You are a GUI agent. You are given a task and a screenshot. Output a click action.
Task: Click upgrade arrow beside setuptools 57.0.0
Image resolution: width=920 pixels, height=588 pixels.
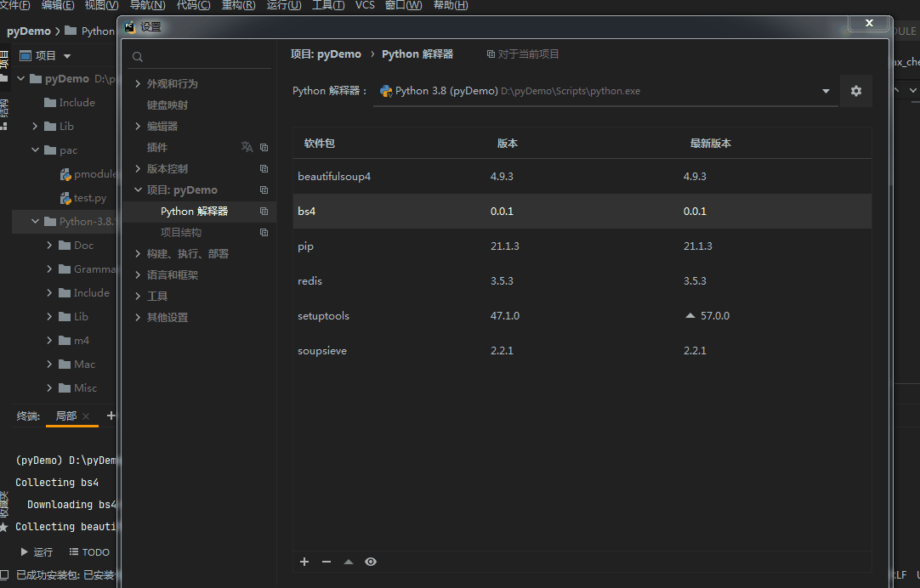click(x=690, y=314)
